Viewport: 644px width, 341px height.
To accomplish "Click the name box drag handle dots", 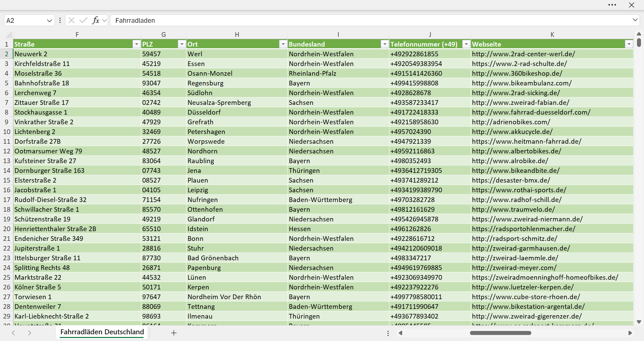I will coord(60,20).
